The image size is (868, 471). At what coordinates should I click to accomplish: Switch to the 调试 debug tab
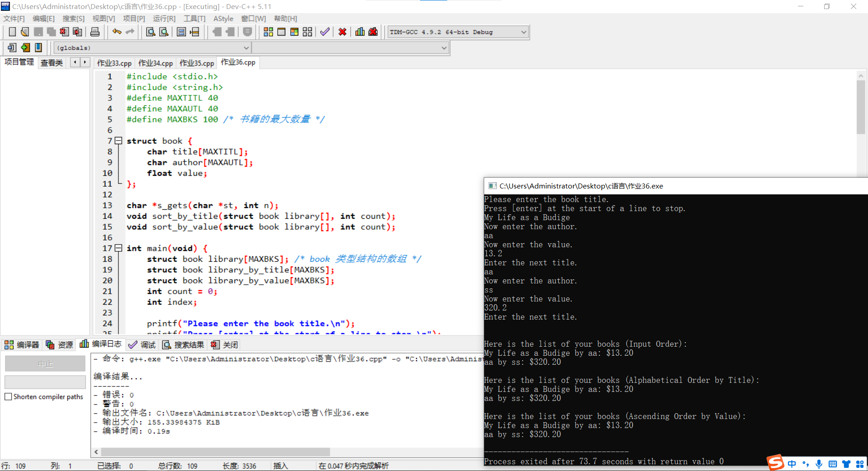pos(142,345)
